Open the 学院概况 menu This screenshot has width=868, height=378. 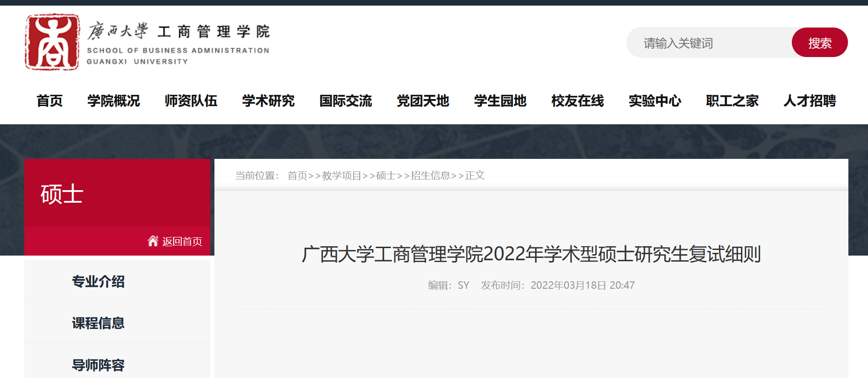tap(114, 100)
